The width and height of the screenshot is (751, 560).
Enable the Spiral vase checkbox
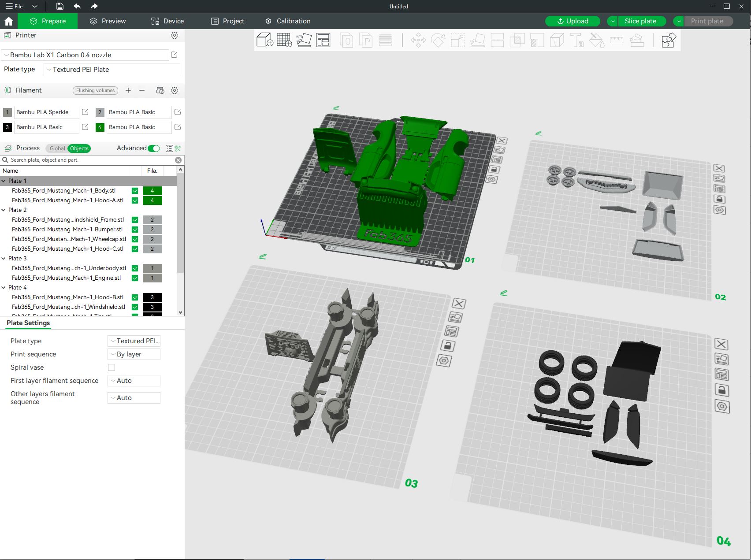coord(112,367)
